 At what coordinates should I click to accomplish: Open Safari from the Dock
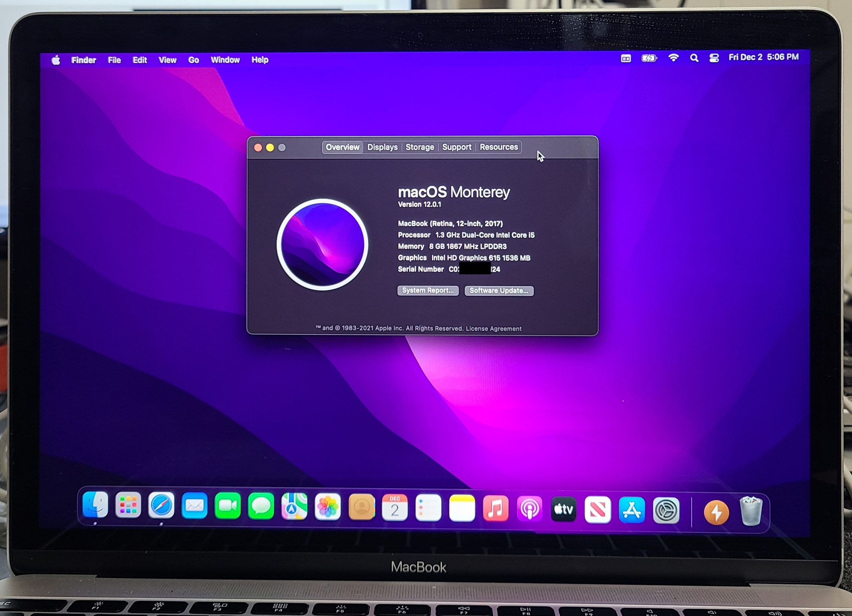coord(161,506)
